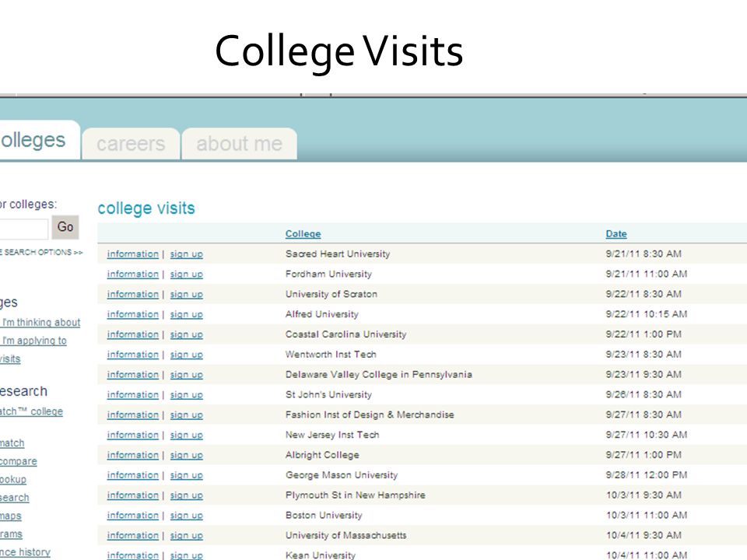The width and height of the screenshot is (747, 560).
Task: Open information for Alfred University
Action: click(x=133, y=313)
